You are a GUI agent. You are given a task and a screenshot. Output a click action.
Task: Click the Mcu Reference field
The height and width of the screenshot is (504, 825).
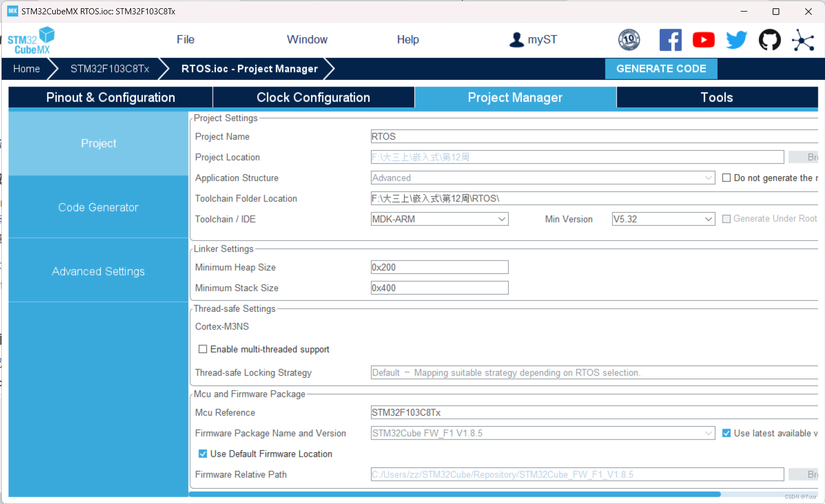coord(594,413)
